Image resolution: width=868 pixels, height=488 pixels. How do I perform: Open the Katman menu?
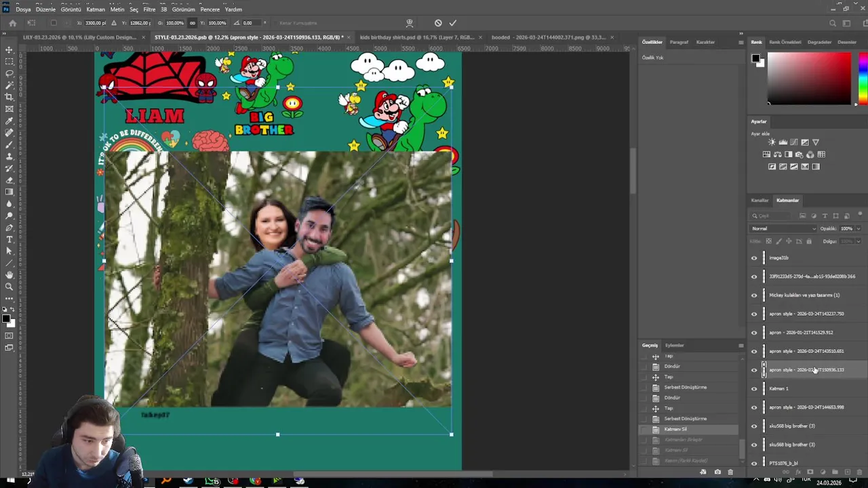(96, 9)
